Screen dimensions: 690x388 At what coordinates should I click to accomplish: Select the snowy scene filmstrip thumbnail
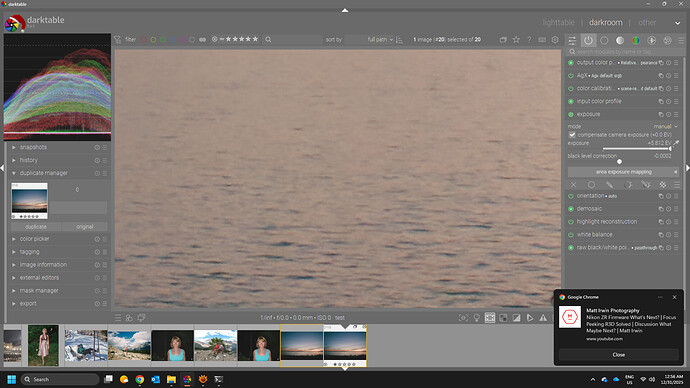pos(86,346)
